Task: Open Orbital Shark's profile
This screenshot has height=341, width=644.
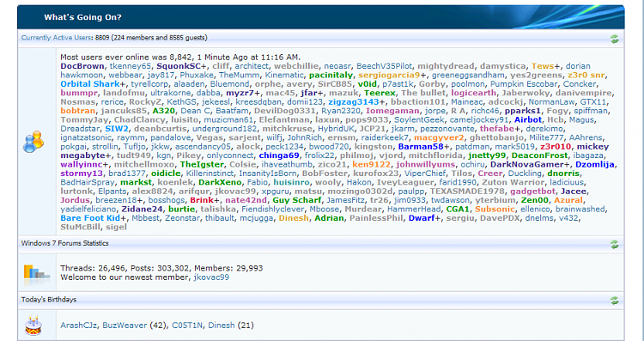Action: 90,84
